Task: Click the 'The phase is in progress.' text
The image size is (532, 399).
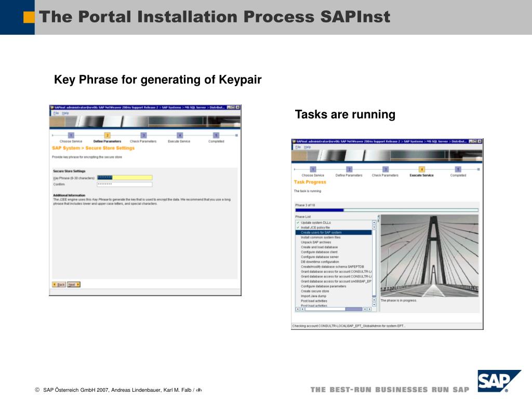Action: [398, 301]
